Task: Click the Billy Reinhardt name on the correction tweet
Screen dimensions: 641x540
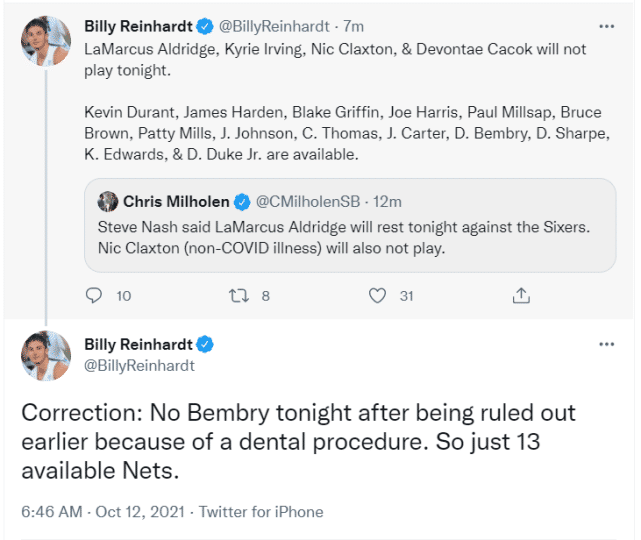Action: 138,345
